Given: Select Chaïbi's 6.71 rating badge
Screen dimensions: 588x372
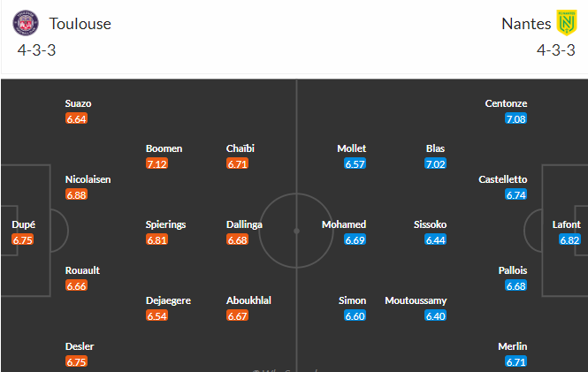Looking at the screenshot, I should [x=238, y=163].
